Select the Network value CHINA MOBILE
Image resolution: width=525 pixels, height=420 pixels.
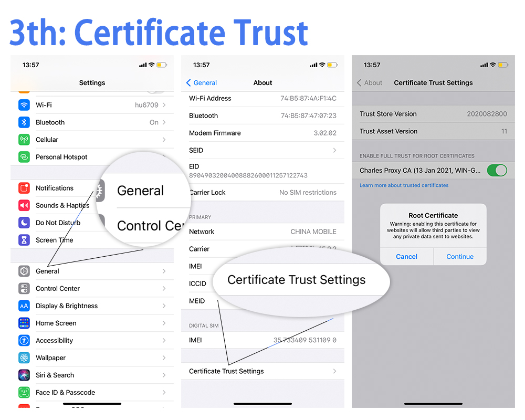[x=313, y=232]
